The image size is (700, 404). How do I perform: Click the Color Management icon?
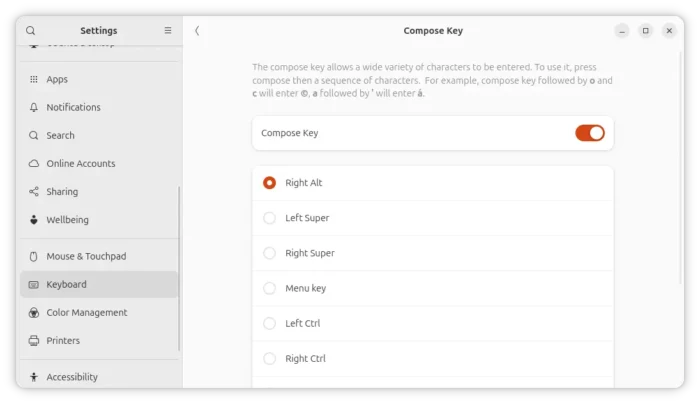(33, 312)
